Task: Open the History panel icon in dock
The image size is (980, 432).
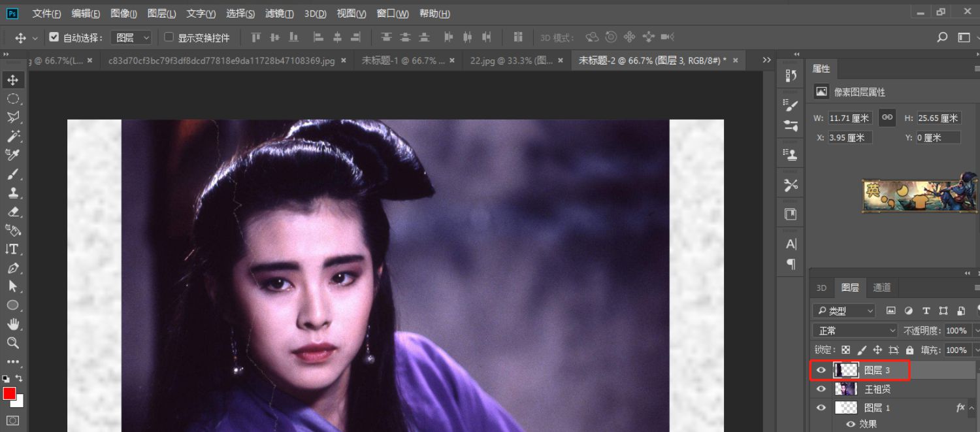Action: click(791, 76)
